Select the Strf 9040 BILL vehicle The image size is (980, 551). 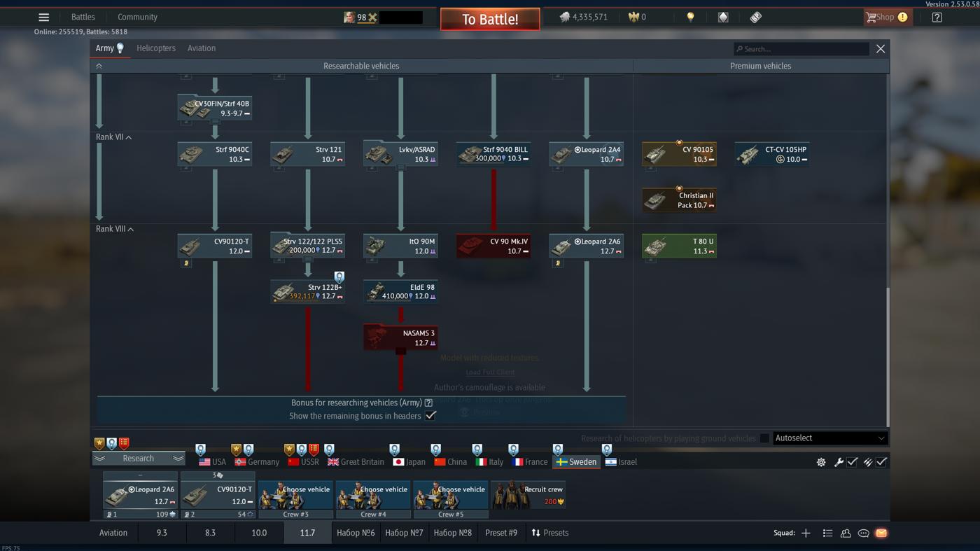pos(493,154)
